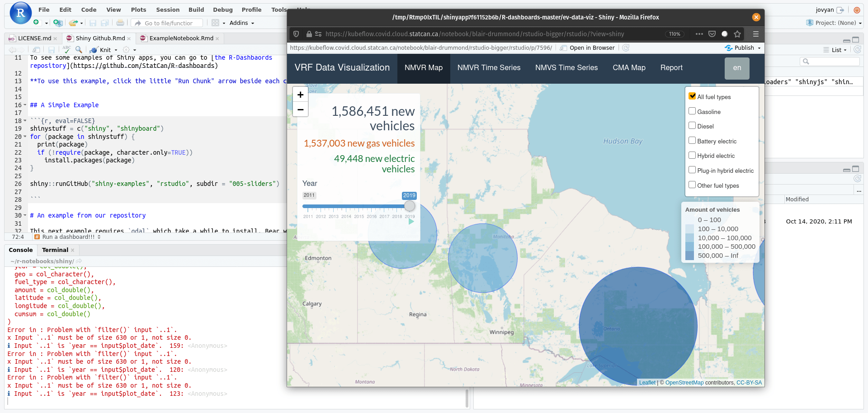
Task: Open the new file type dropdown arrow
Action: [x=46, y=23]
